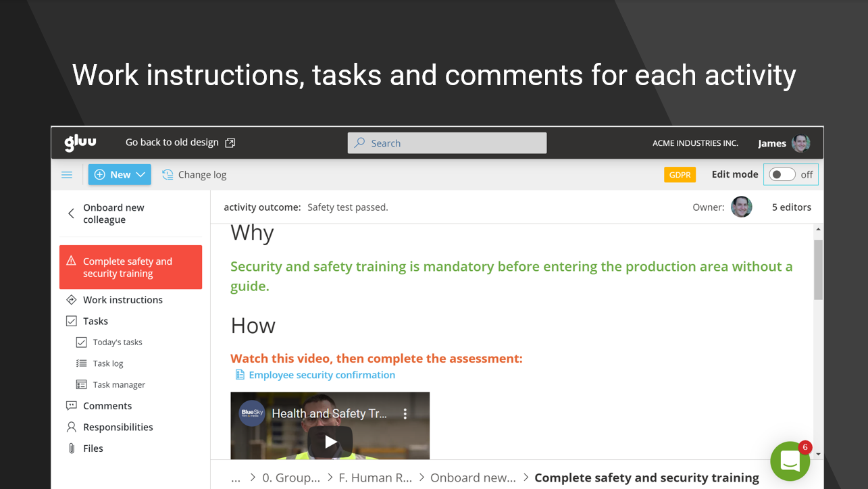Screen dimensions: 868x489
Task: Open the Employee security confirmation link
Action: [x=322, y=375]
